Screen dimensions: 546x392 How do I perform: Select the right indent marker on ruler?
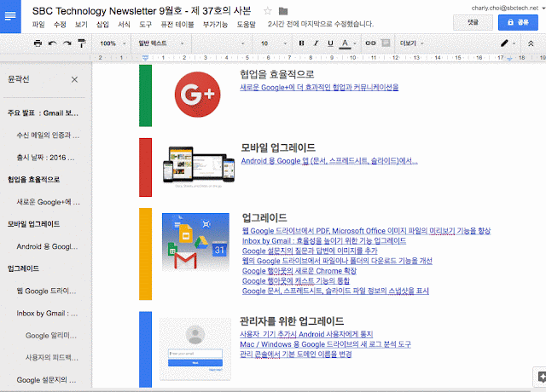509,59
